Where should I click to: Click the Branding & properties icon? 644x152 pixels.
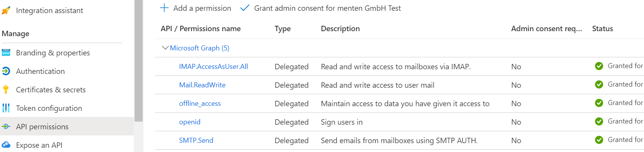pos(6,53)
